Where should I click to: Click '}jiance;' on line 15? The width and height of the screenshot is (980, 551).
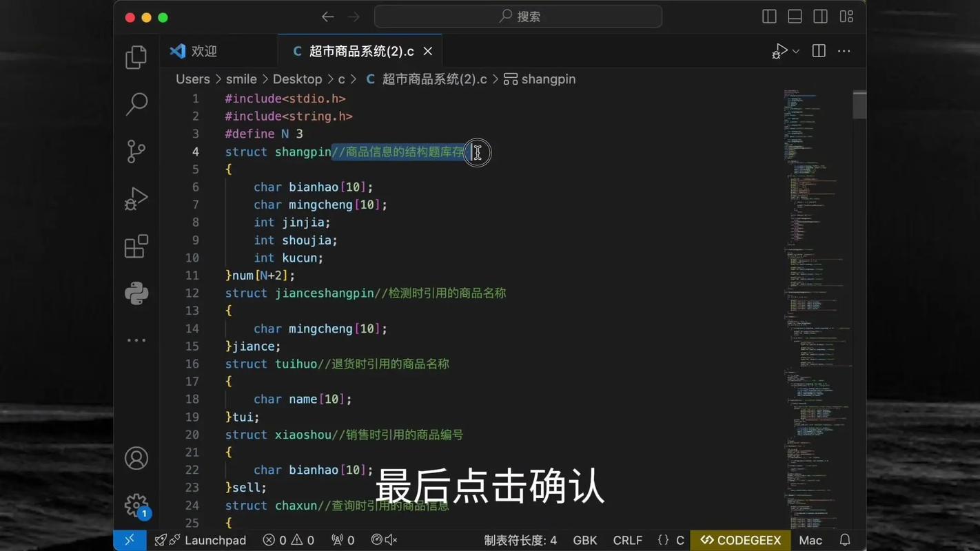pos(253,346)
